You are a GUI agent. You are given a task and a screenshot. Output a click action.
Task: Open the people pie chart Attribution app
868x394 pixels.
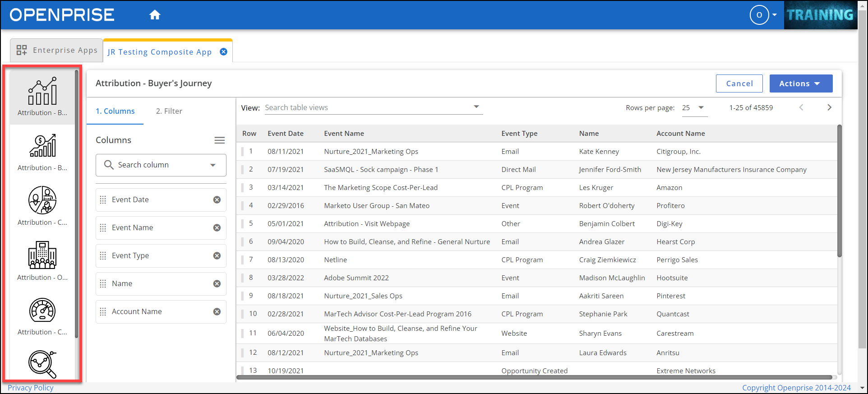42,201
